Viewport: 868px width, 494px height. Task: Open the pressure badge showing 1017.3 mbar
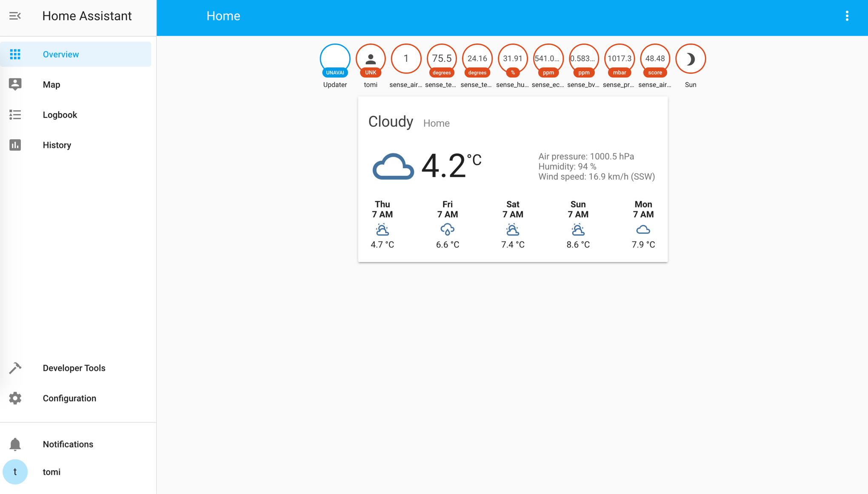point(619,59)
